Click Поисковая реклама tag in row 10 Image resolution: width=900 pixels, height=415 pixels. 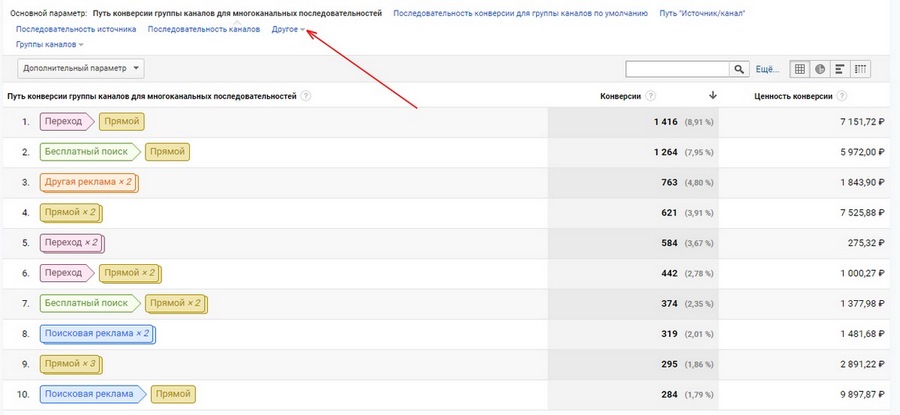tap(92, 395)
